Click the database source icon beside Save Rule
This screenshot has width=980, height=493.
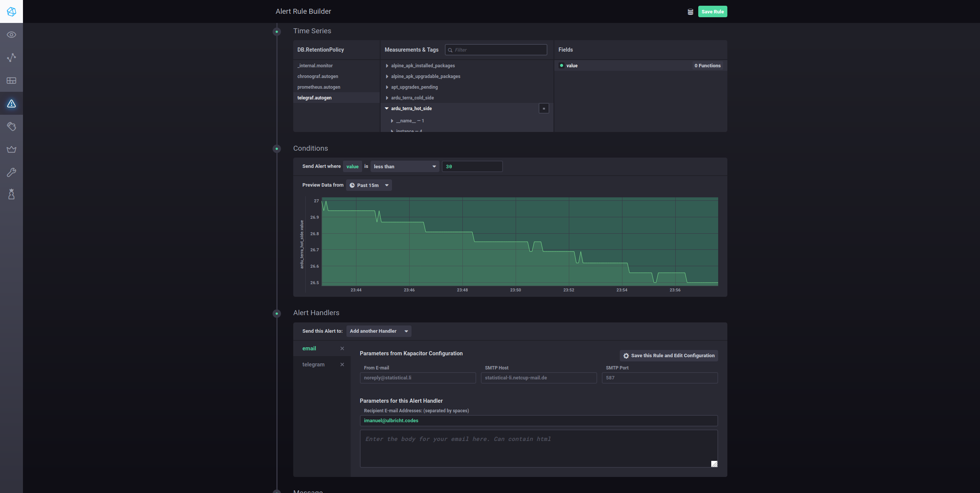(690, 12)
